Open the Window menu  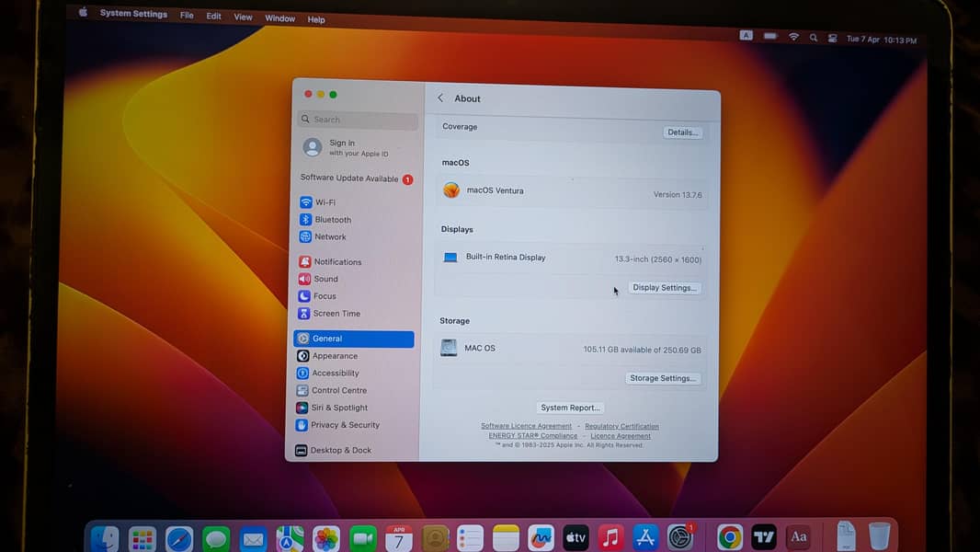279,17
